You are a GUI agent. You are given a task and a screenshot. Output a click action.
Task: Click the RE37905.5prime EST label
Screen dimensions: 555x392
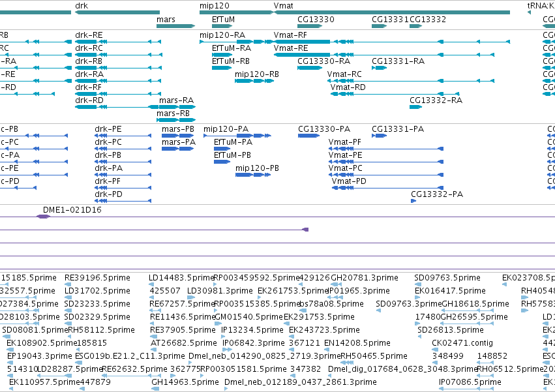tap(183, 330)
